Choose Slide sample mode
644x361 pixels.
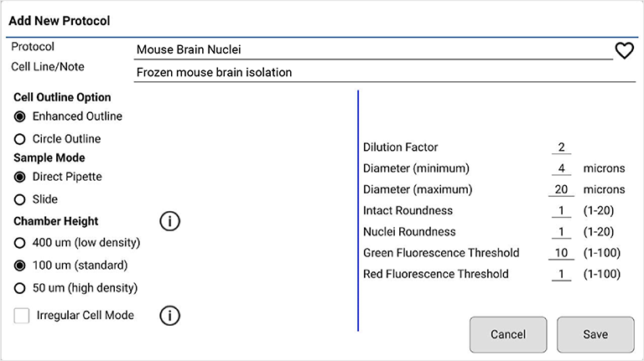(20, 199)
